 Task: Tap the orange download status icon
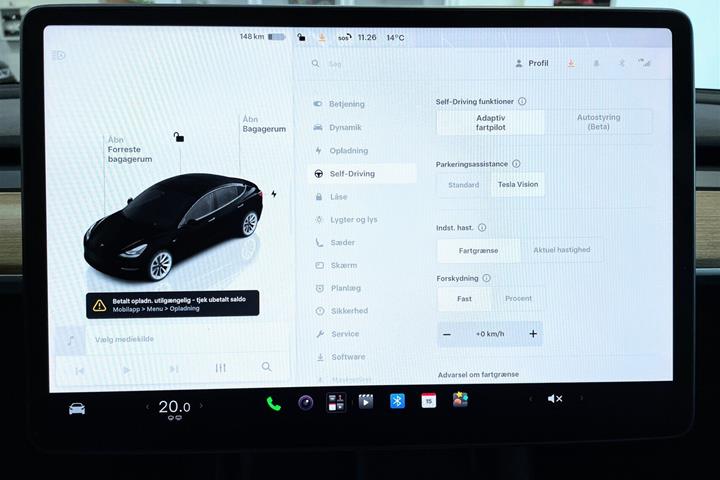click(322, 38)
